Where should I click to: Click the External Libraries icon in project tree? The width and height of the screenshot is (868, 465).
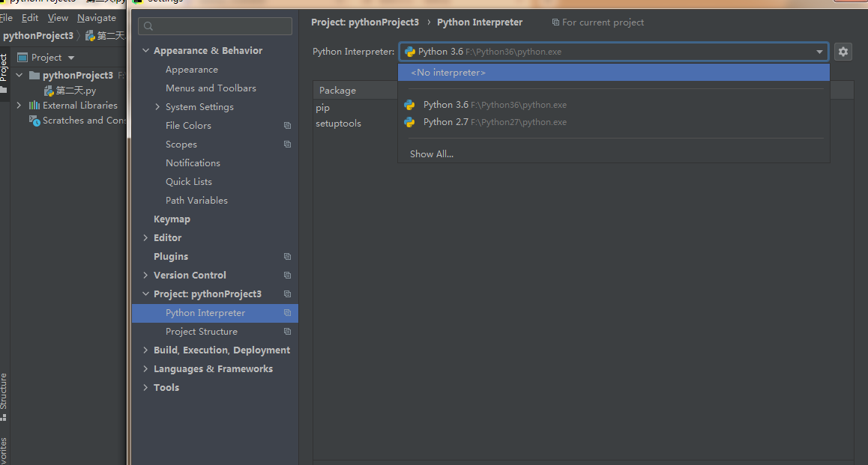(34, 105)
